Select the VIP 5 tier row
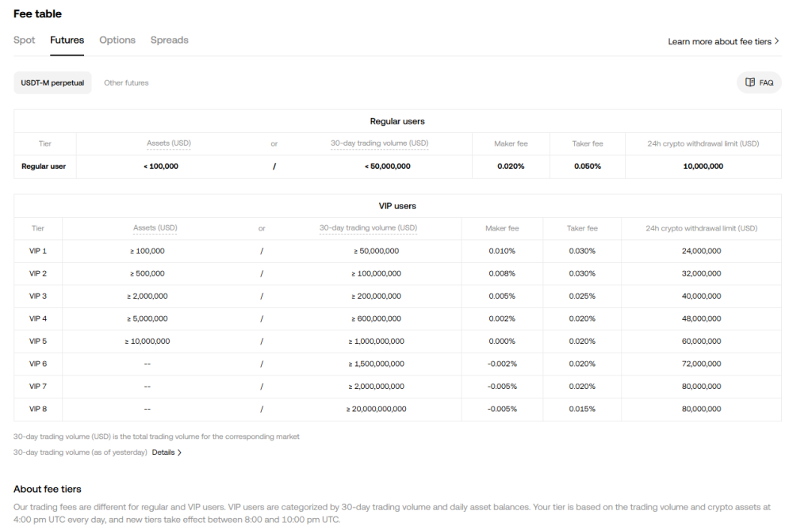Image resolution: width=812 pixels, height=530 pixels. pyautogui.click(x=38, y=341)
